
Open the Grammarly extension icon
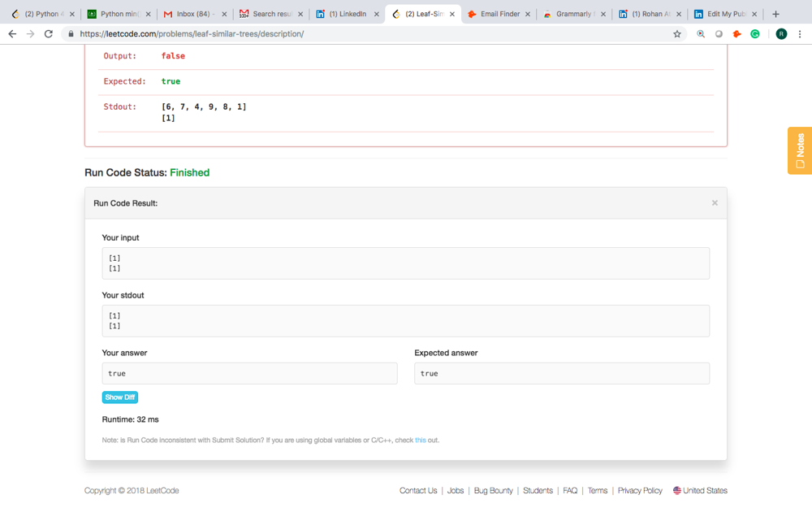pos(755,34)
